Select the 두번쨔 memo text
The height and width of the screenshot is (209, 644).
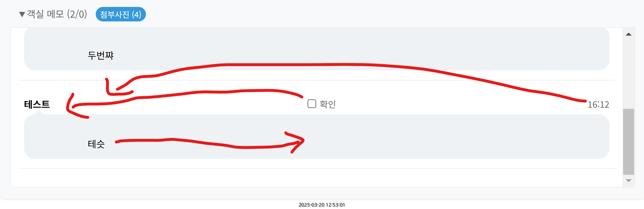coord(101,55)
